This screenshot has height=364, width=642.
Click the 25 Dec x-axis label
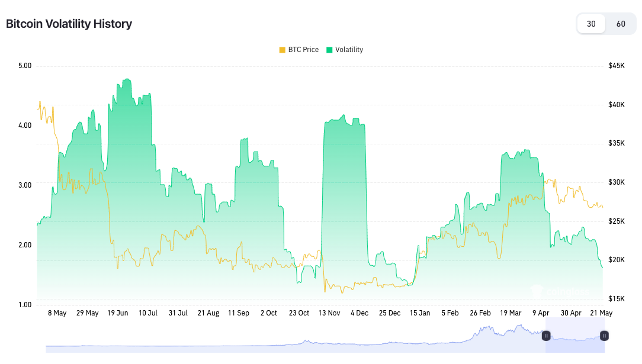[x=389, y=313]
